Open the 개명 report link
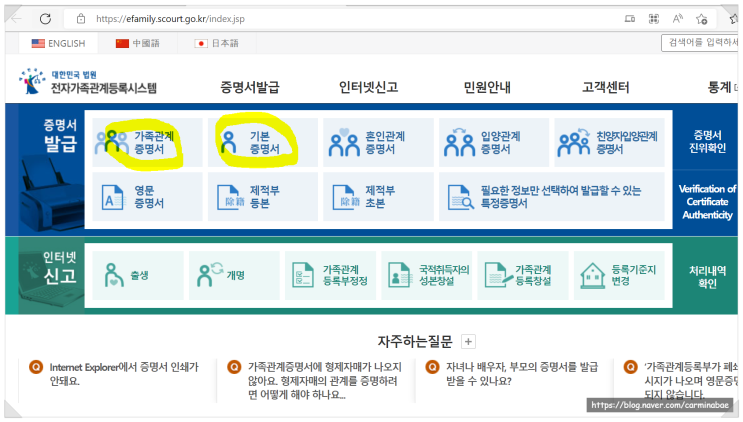 point(236,275)
